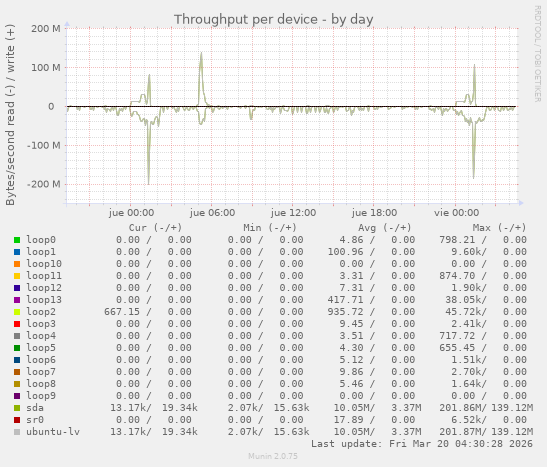
Task: Click the loop1 blue color swatch
Action: point(17,252)
